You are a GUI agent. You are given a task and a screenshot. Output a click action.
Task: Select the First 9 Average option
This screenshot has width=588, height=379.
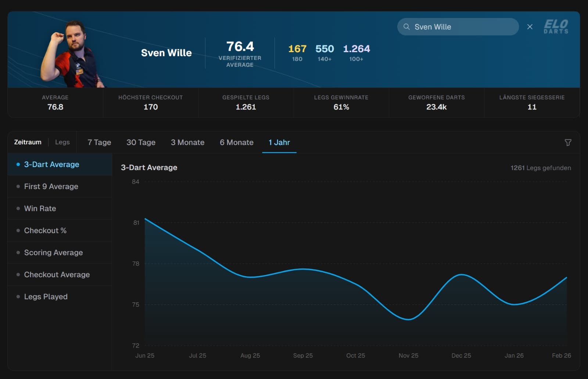pyautogui.click(x=51, y=186)
